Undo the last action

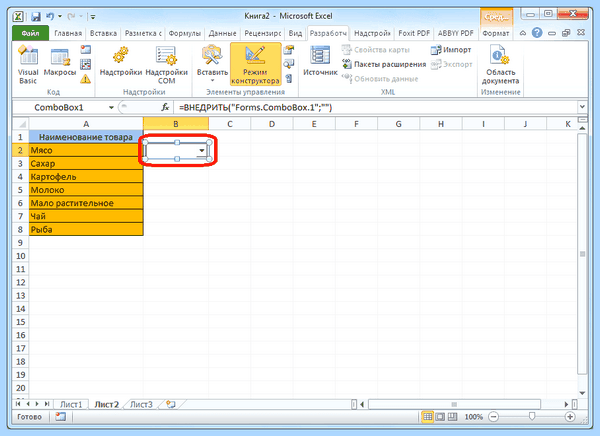(x=50, y=16)
